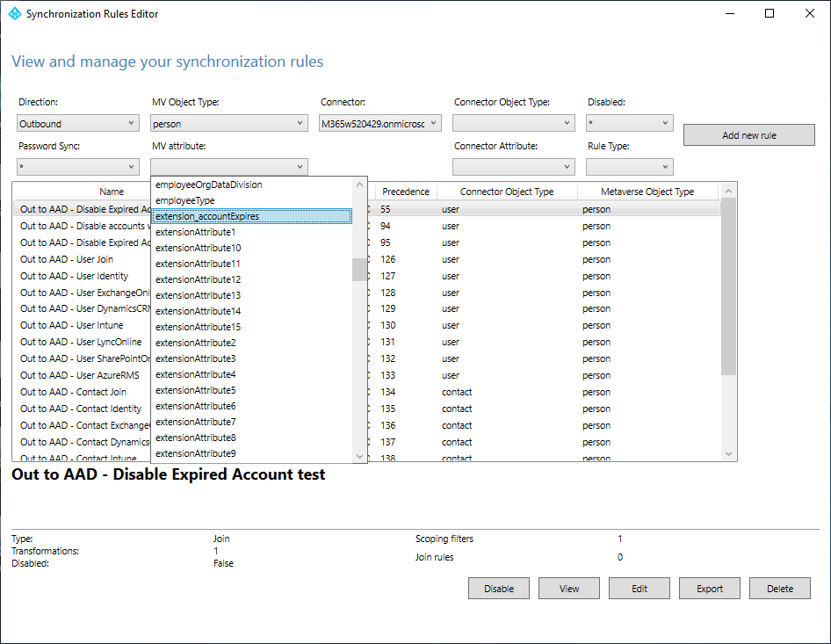Screen dimensions: 831x644
Task: Click the Synchronization Rules Editor app icon
Action: coord(14,14)
